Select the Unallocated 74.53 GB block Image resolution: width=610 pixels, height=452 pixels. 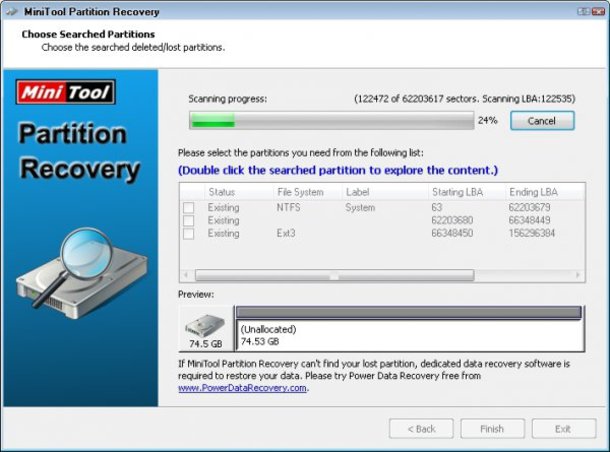coord(410,329)
